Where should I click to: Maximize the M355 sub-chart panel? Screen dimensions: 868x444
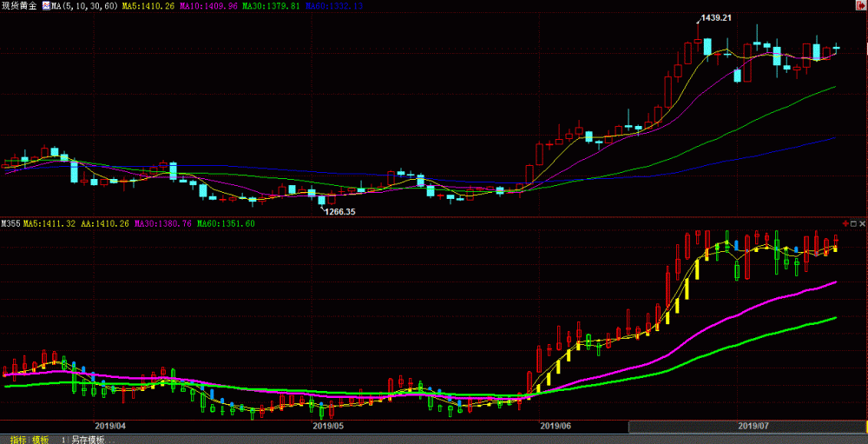(853, 222)
